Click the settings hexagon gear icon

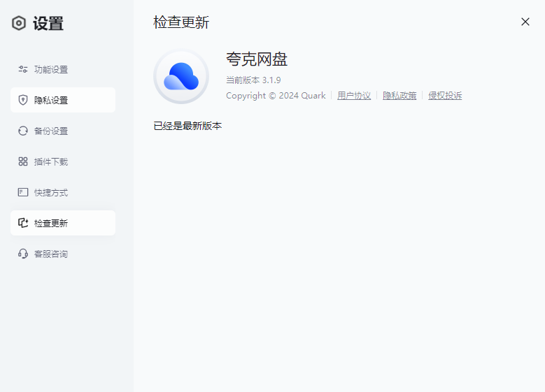[19, 23]
